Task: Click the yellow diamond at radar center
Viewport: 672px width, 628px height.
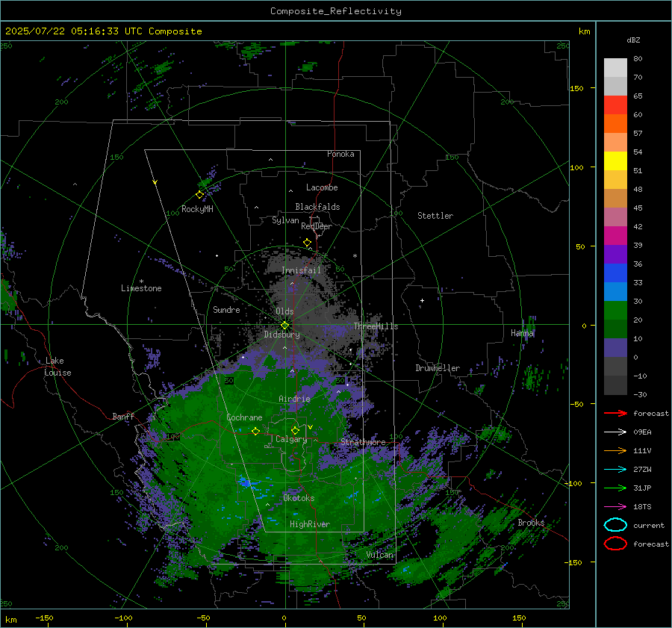Action: (284, 326)
